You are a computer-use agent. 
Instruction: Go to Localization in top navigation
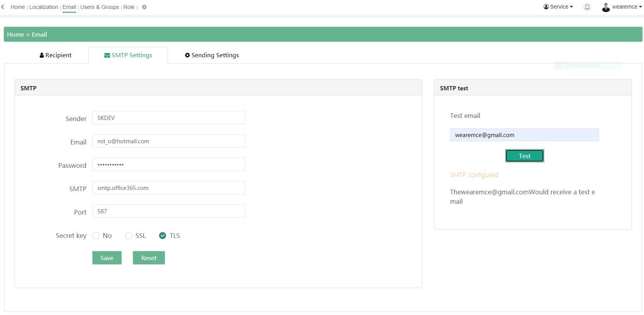(44, 7)
